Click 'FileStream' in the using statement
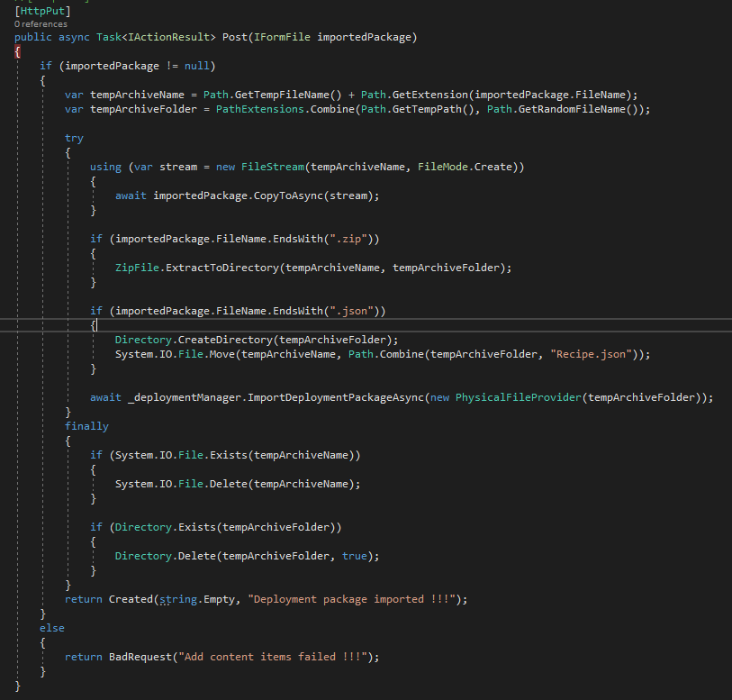The width and height of the screenshot is (732, 700). (x=273, y=167)
